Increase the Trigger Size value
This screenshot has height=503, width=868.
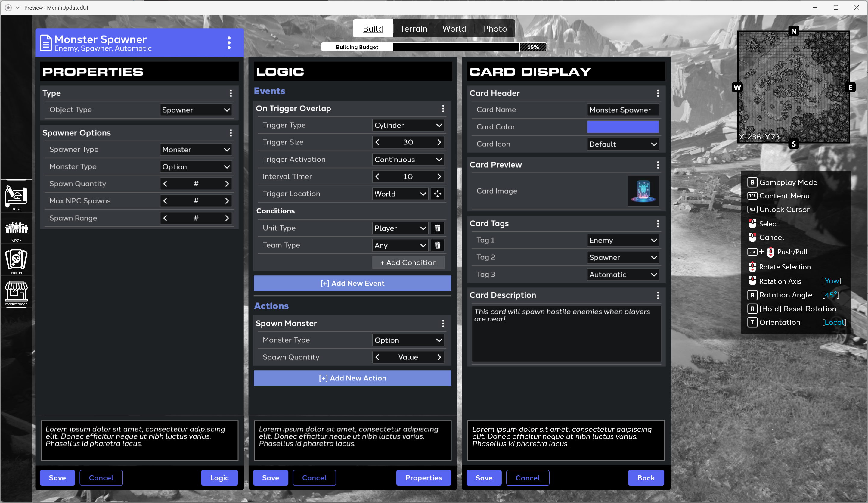(439, 142)
